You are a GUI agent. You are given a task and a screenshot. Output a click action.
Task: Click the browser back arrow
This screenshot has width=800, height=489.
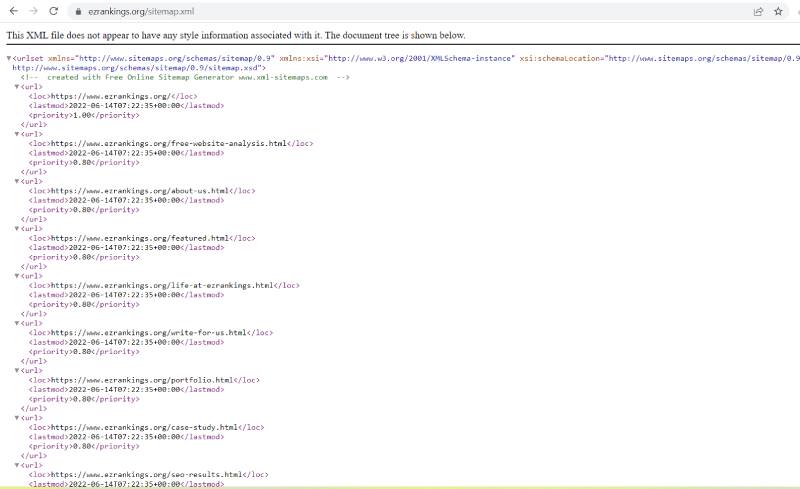(x=11, y=11)
